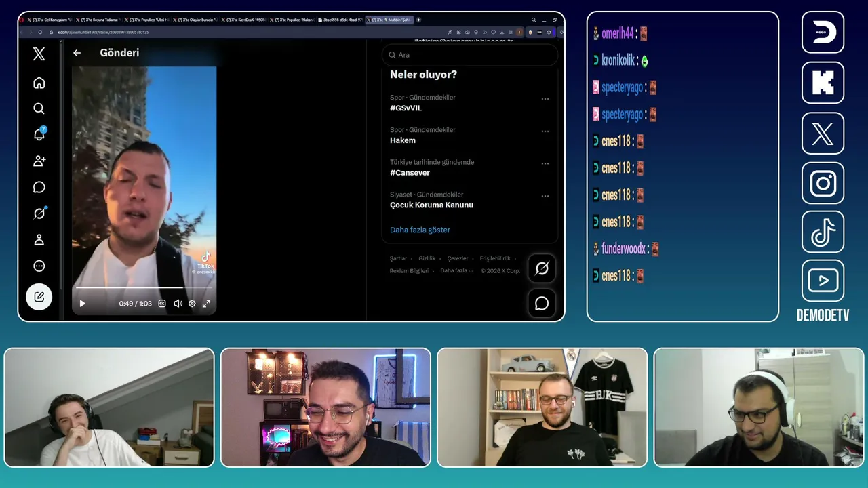Switch to the "X'te KayıtDışıX" browser tab
The width and height of the screenshot is (868, 488).
point(243,20)
